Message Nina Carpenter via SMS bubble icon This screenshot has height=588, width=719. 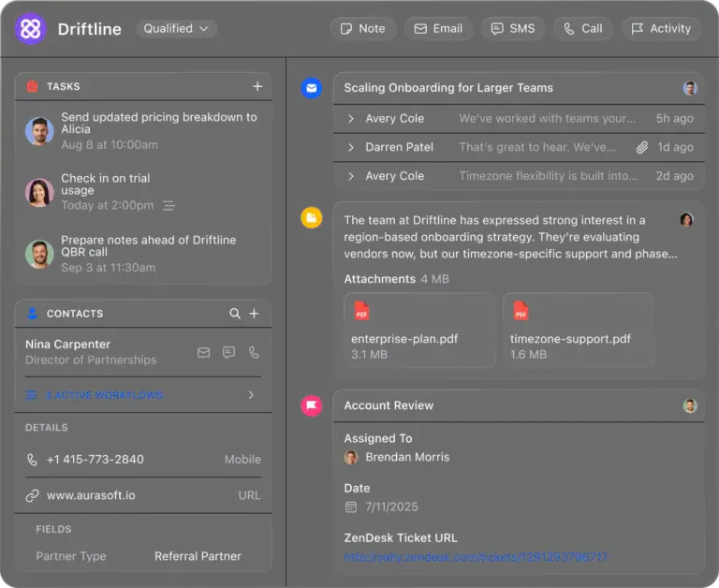[228, 352]
